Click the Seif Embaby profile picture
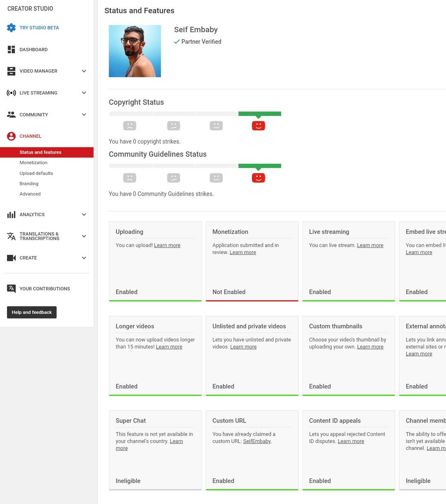The image size is (446, 504). (135, 51)
